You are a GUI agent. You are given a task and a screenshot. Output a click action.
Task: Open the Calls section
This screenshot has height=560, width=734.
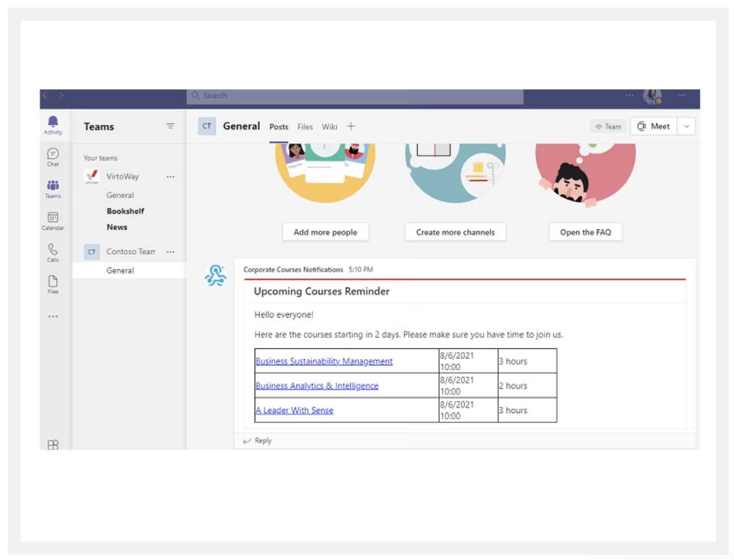tap(53, 252)
